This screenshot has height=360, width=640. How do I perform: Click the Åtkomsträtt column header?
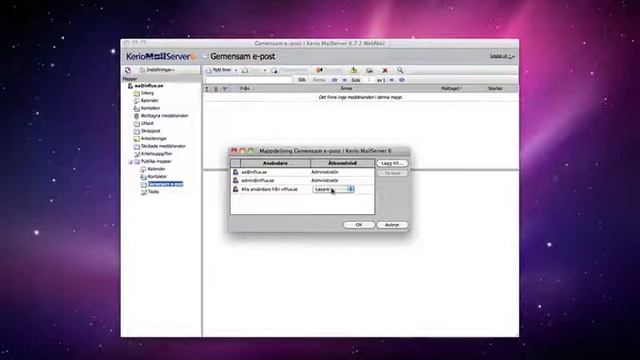coord(342,163)
